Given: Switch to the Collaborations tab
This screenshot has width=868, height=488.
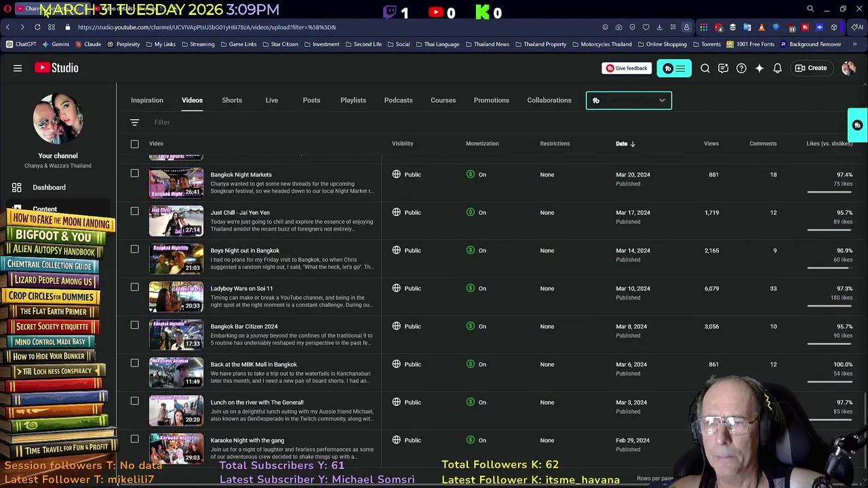Looking at the screenshot, I should (x=549, y=100).
